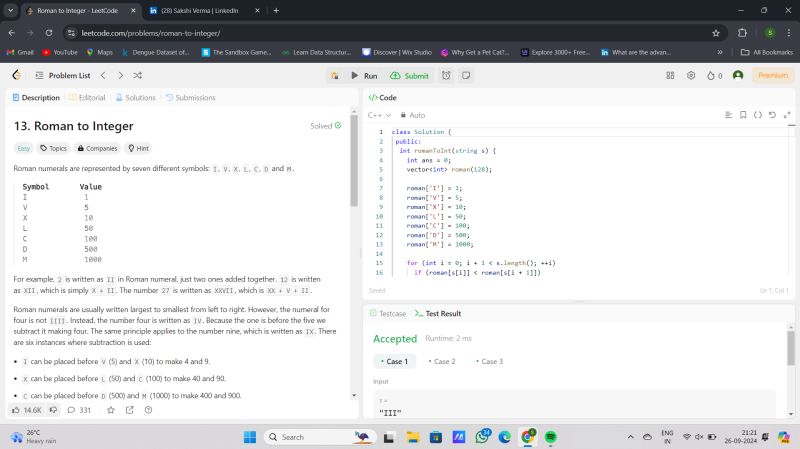Image resolution: width=800 pixels, height=449 pixels.
Task: Click the curly braces snippet icon
Action: tap(758, 115)
